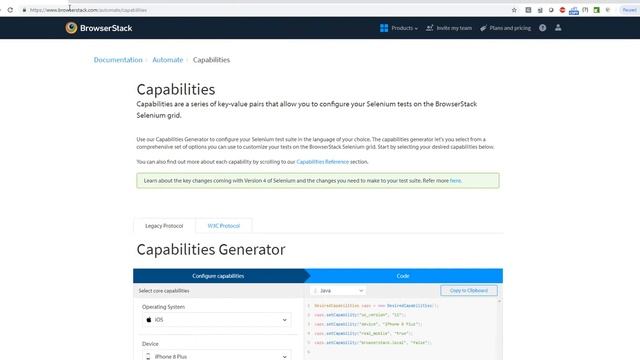Follow the Capabilities Reference link
640x360 pixels.
(322, 162)
